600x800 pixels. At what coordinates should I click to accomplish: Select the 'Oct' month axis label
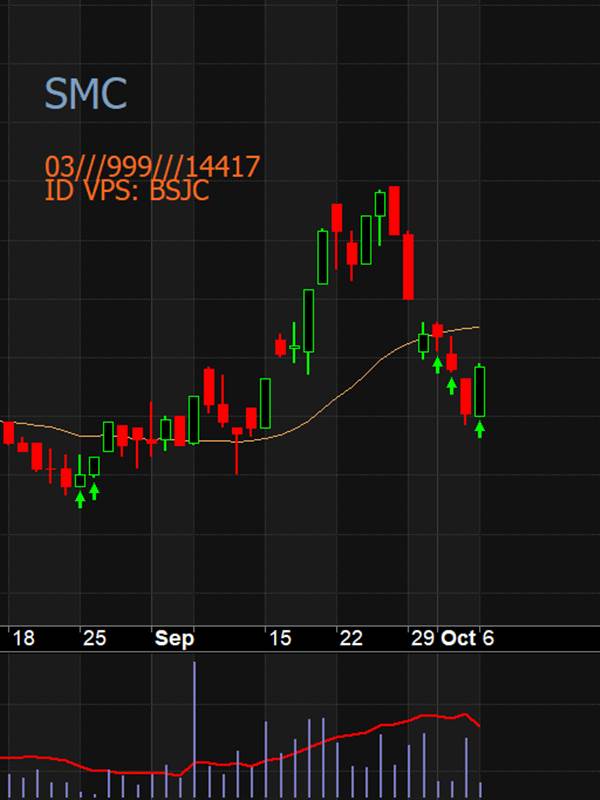tap(458, 638)
